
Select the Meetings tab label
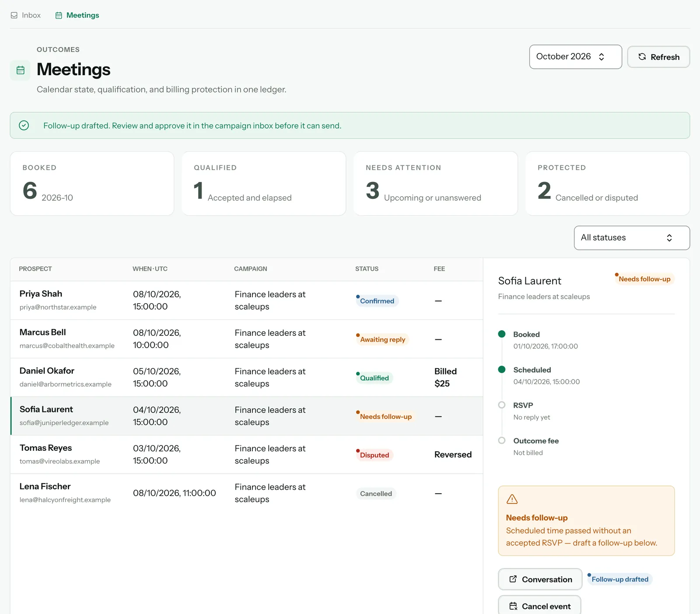83,15
